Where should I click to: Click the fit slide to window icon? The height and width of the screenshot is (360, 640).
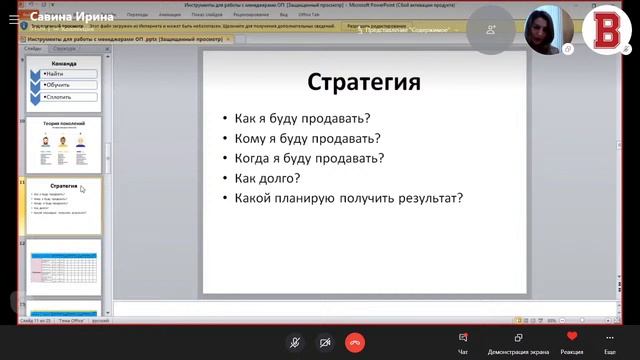pyautogui.click(x=617, y=321)
